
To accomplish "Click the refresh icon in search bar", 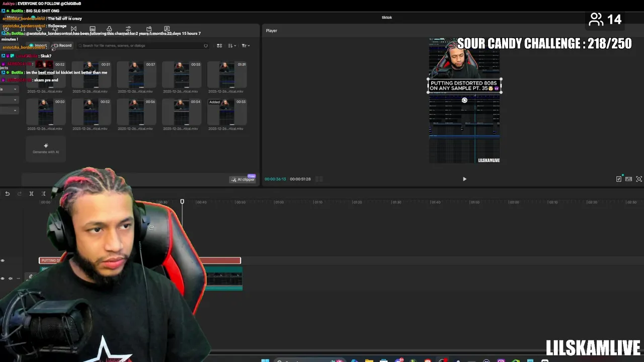I will coord(205,46).
